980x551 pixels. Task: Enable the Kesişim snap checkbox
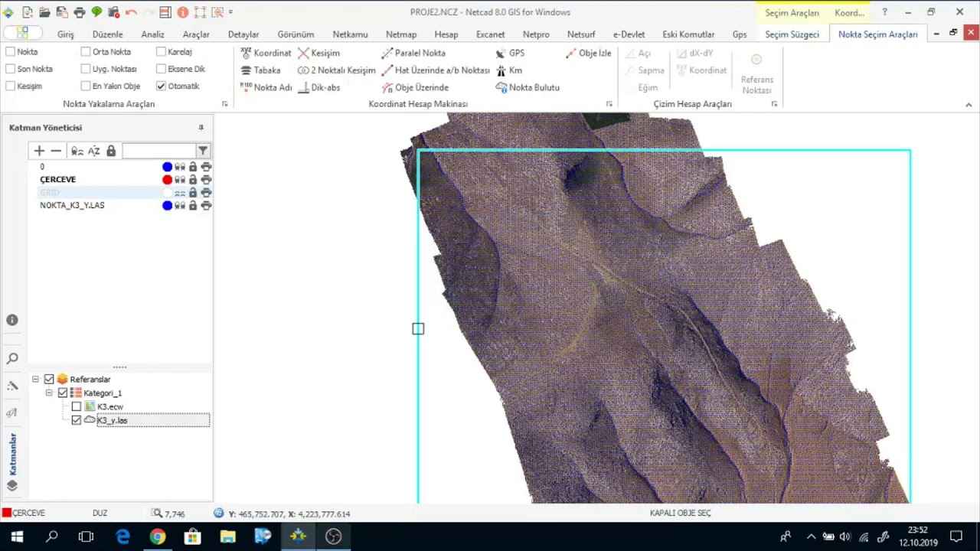click(10, 86)
